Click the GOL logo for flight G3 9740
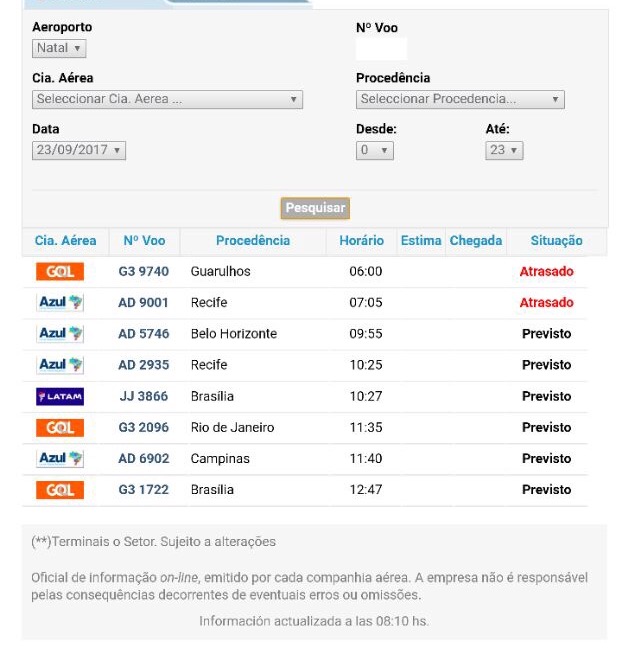This screenshot has width=617, height=659. pos(60,272)
